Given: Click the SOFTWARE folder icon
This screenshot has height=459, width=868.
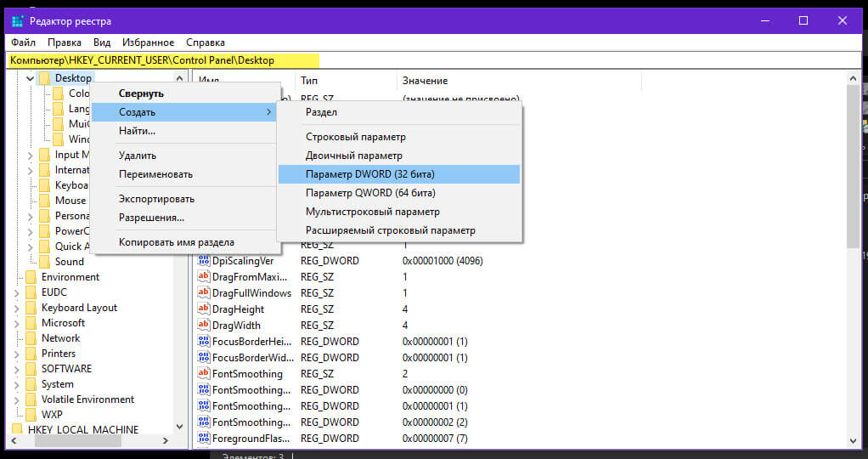Looking at the screenshot, I should (31, 369).
